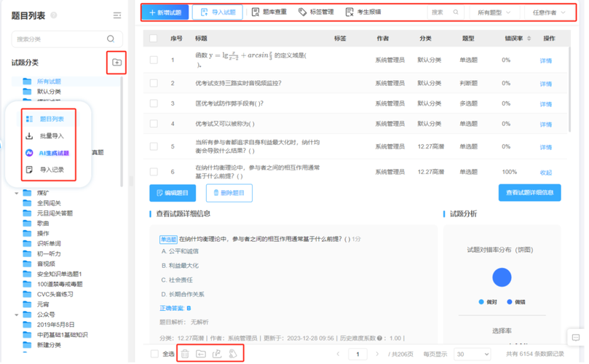Click the trash delete icon in bottom bar

(185, 354)
